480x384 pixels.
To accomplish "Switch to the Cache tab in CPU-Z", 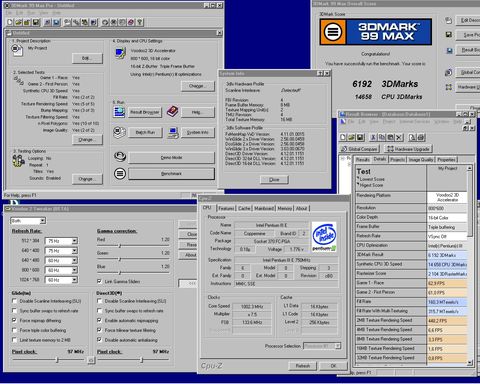I will tap(244, 208).
